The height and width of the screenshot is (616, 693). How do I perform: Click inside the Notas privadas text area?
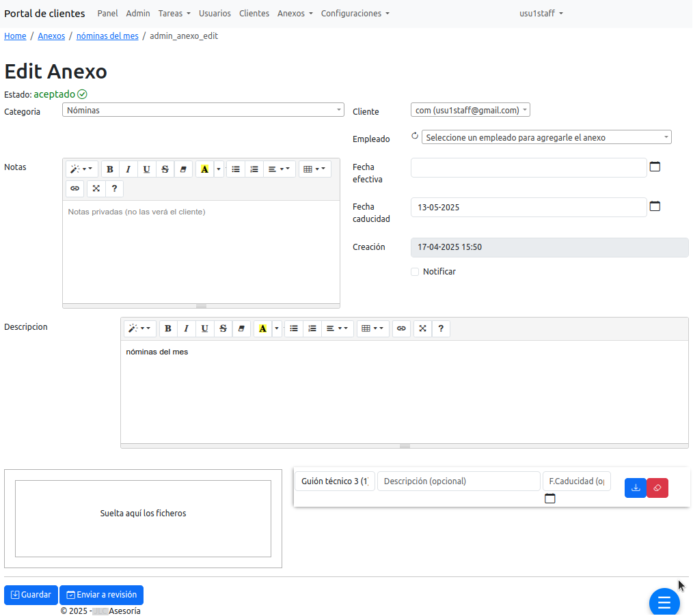click(201, 252)
